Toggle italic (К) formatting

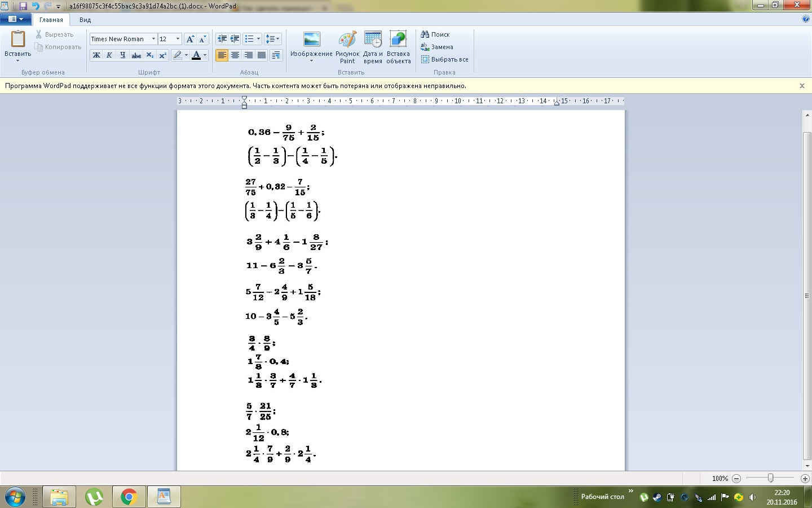point(109,55)
